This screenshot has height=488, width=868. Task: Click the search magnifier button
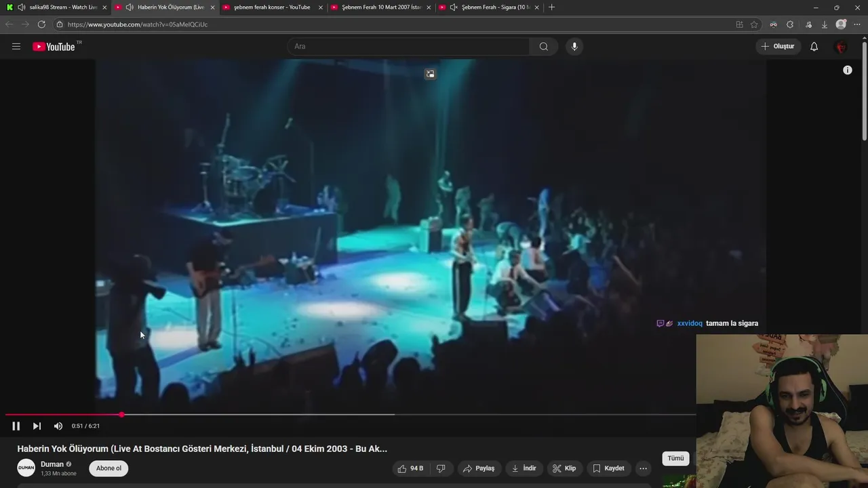tap(544, 47)
